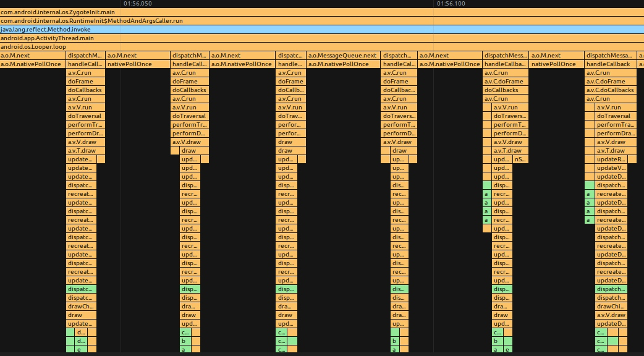The height and width of the screenshot is (356, 644).
Task: Select the leftmost a.v.T.draw frame
Action: point(85,151)
